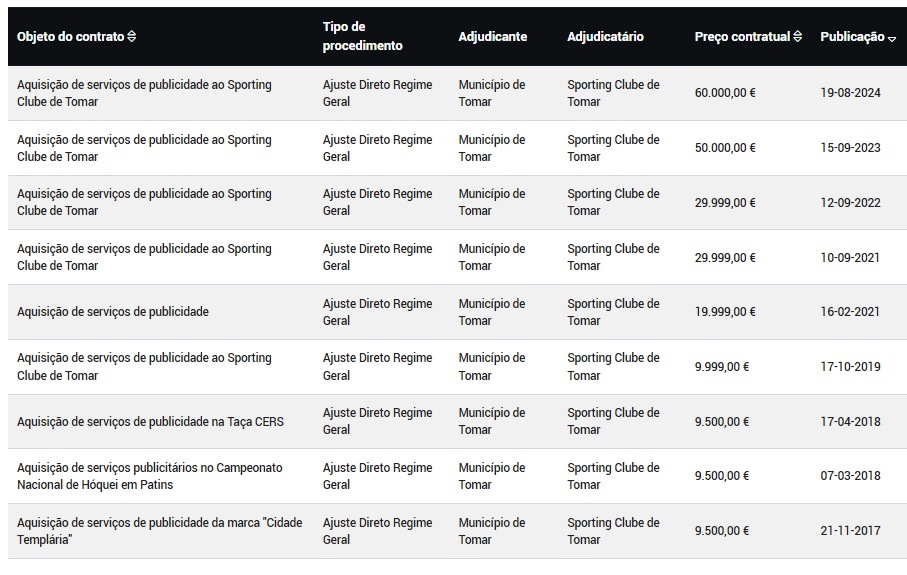Open the 50.000,00 € contract row

coord(458,148)
